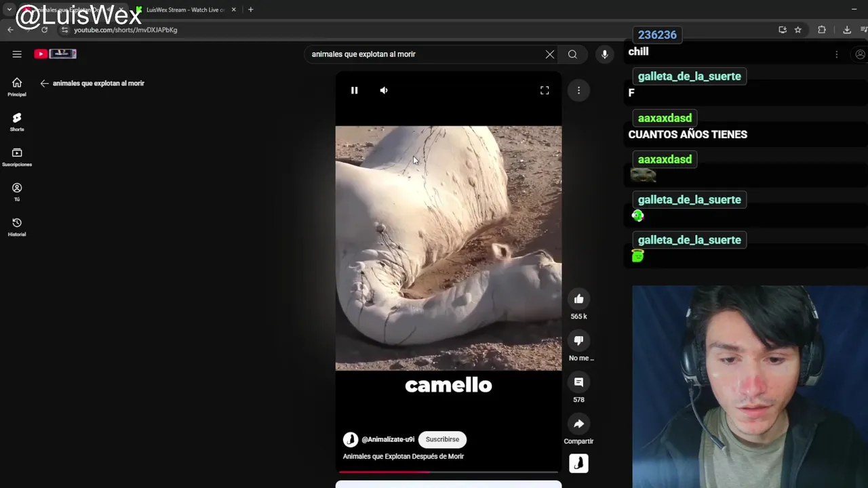
Task: Open account sign-in icon
Action: click(x=860, y=54)
